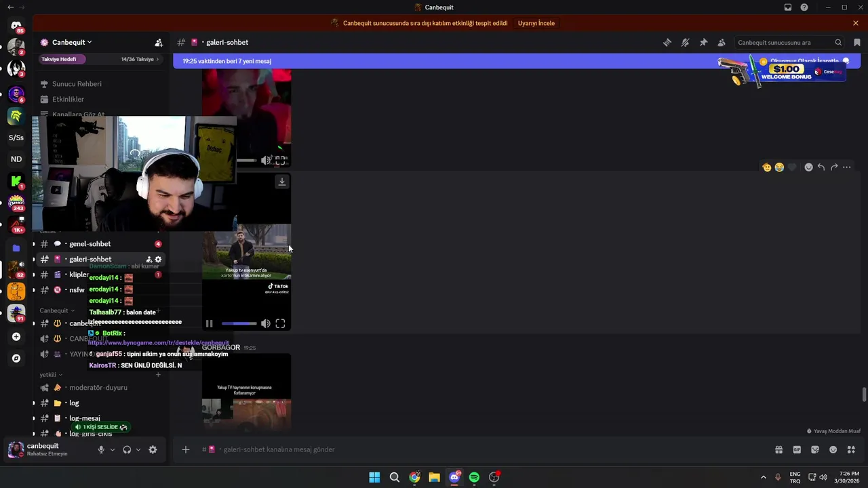Mute the TikTok video volume
868x488 pixels.
click(x=266, y=324)
